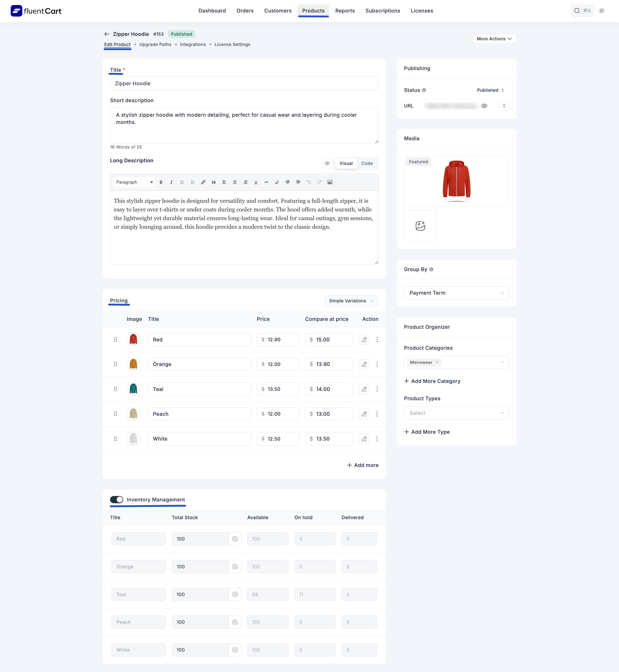Screen dimensions: 619x672
Task: Open the More Actions button
Action: 494,39
